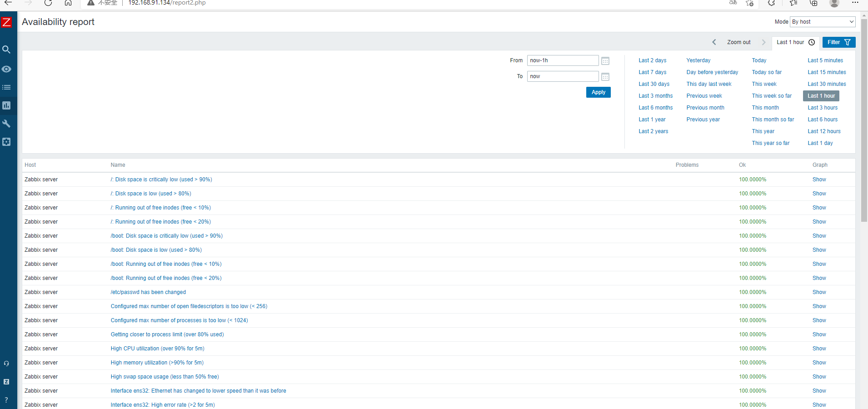Go to previous time period arrow
868x409 pixels.
(x=714, y=42)
